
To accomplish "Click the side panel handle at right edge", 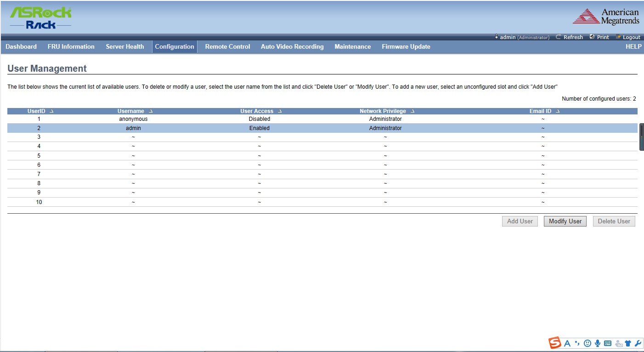I will coord(642,137).
